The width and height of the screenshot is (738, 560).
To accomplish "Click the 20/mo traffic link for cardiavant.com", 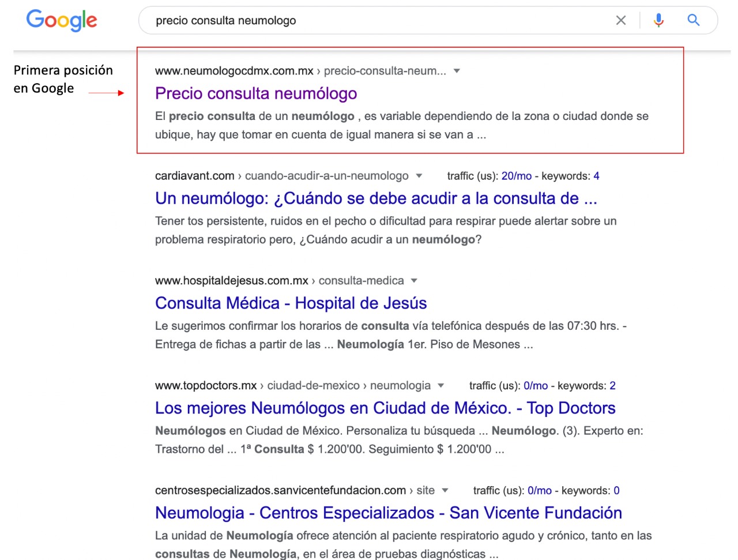I will 516,176.
